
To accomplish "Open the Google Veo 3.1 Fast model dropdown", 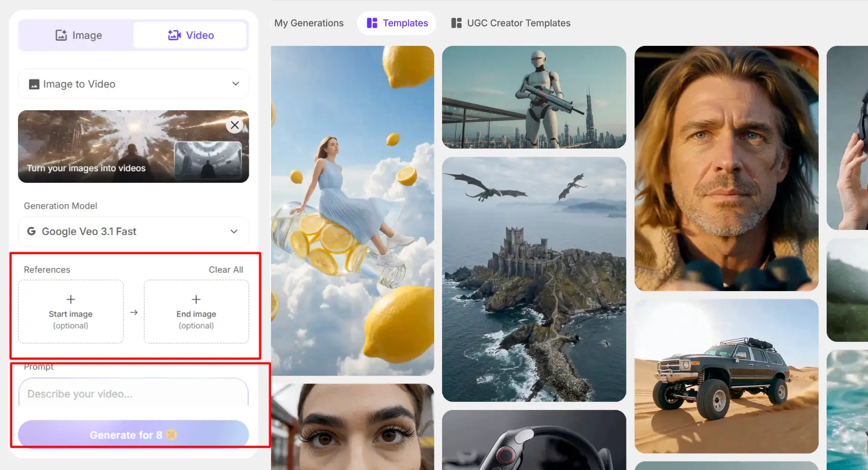I will [134, 231].
